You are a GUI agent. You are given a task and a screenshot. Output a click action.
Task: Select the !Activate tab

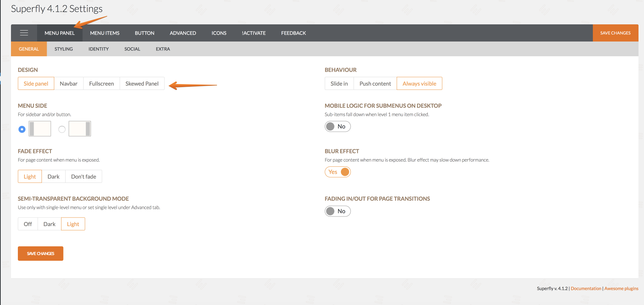[254, 33]
